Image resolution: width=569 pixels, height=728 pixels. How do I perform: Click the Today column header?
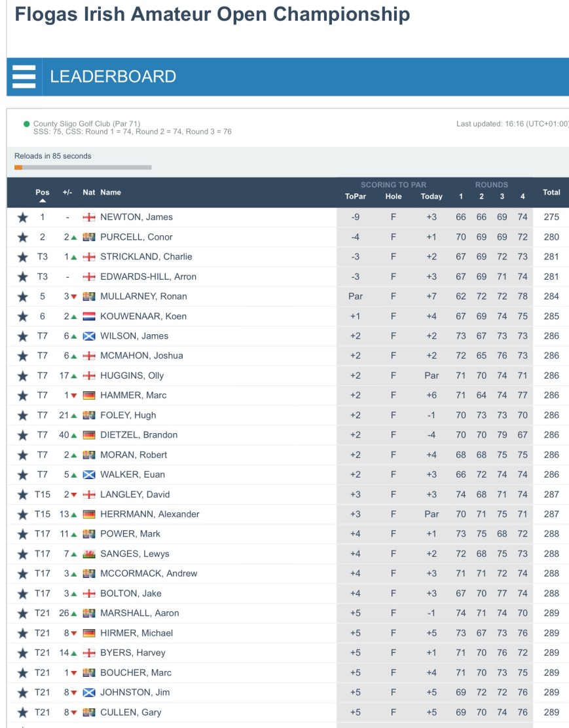pos(431,197)
